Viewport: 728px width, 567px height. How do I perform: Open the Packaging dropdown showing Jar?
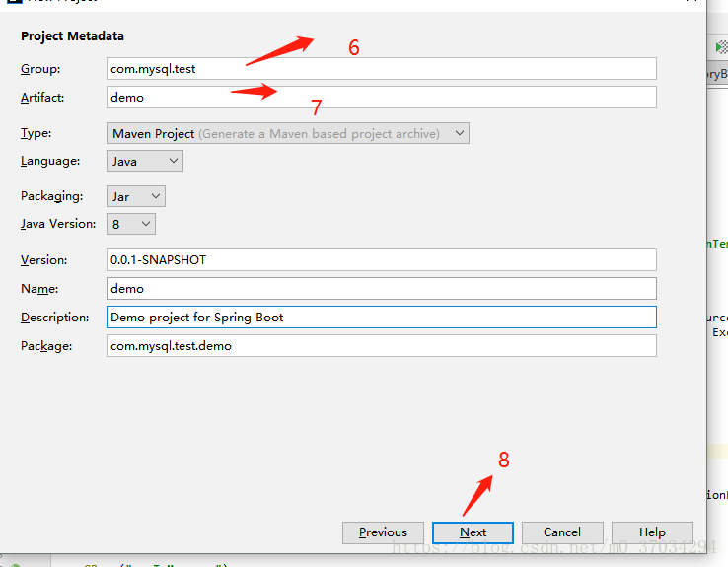(x=136, y=196)
